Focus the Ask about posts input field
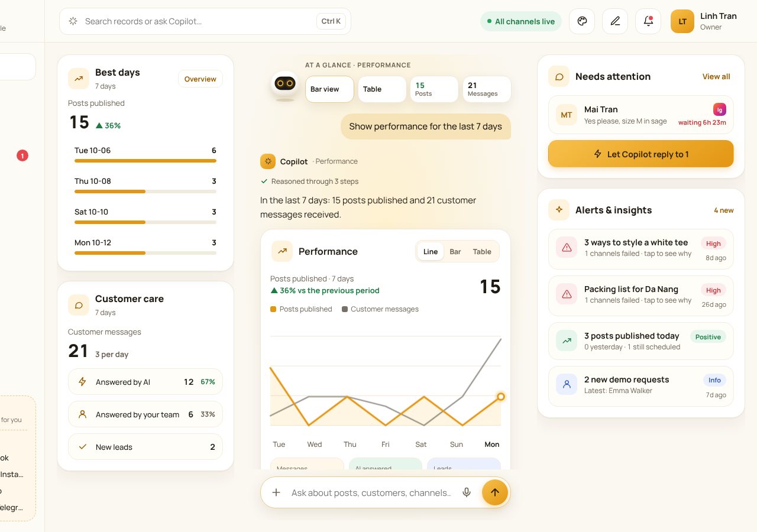The width and height of the screenshot is (757, 532). [x=371, y=492]
